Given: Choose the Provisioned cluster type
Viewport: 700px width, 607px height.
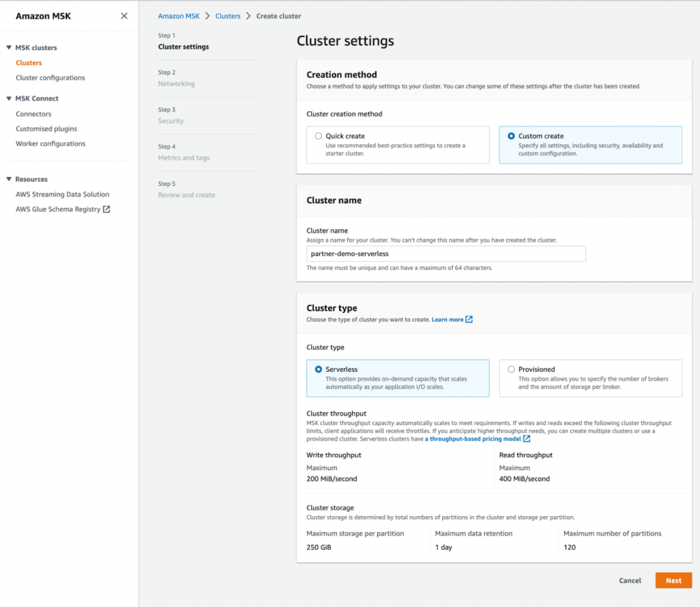Looking at the screenshot, I should pos(511,369).
